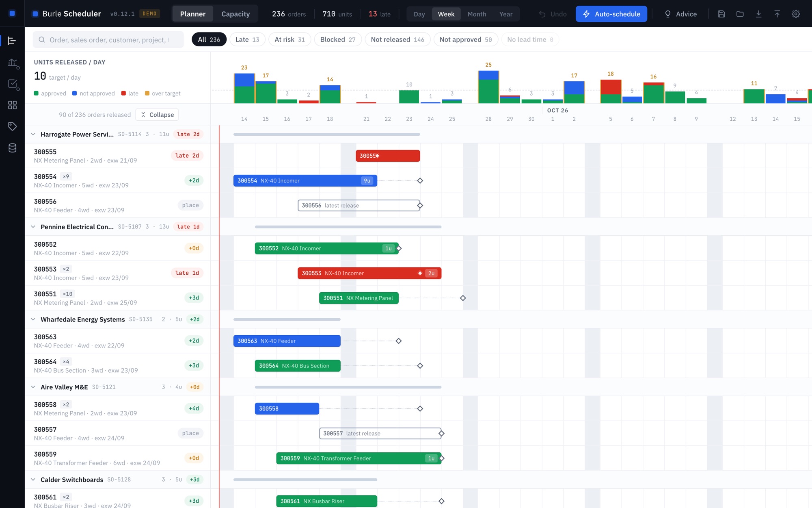Toggle the Blocked 27 filter
This screenshot has height=508, width=812.
click(x=338, y=39)
